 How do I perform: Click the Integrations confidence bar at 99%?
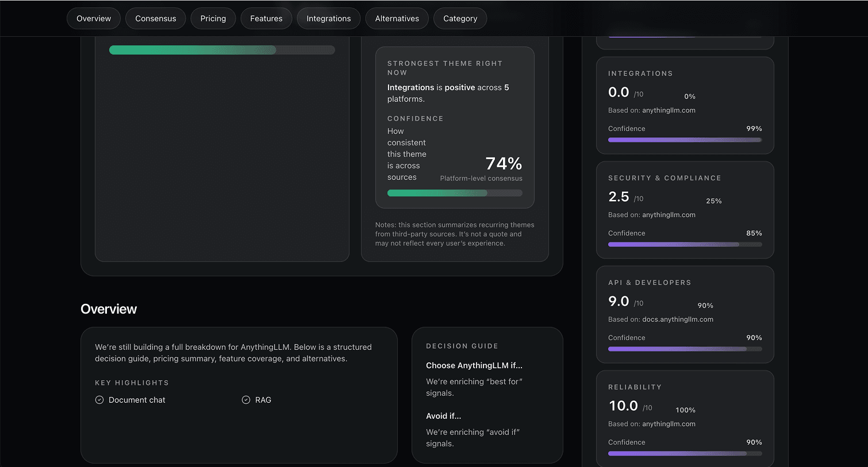coord(685,140)
